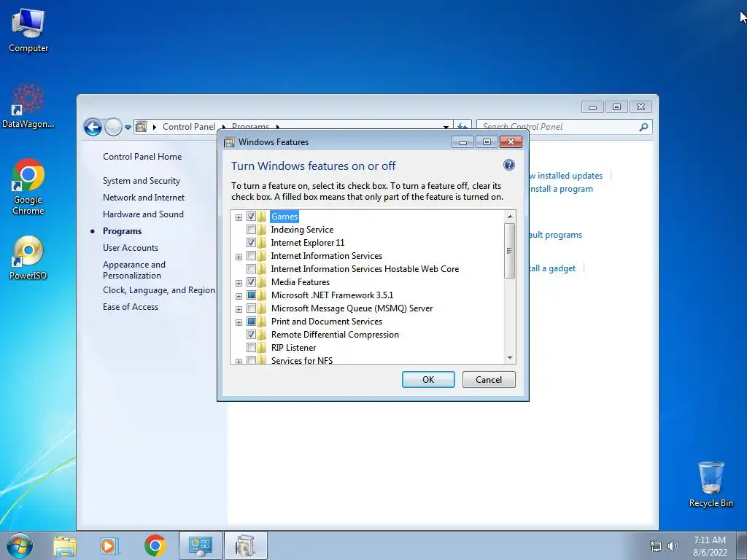Viewport: 747px width, 560px height.
Task: Click the default programs link
Action: point(555,235)
